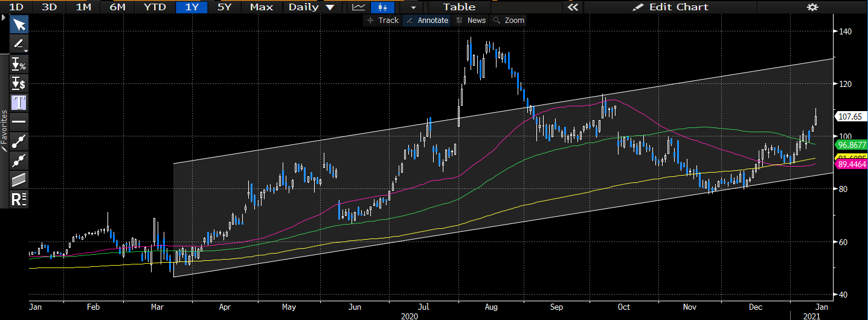The image size is (868, 320).
Task: Set range to 1D
Action: (16, 7)
